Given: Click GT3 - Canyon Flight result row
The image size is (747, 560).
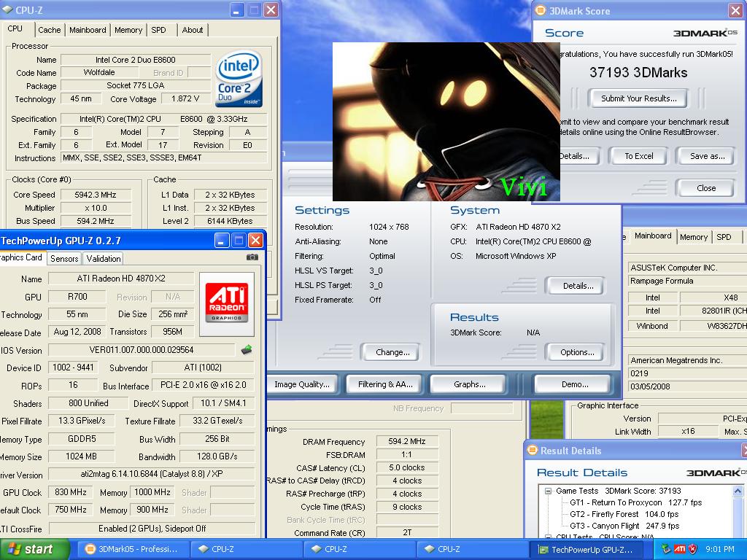Looking at the screenshot, I should pos(624,526).
